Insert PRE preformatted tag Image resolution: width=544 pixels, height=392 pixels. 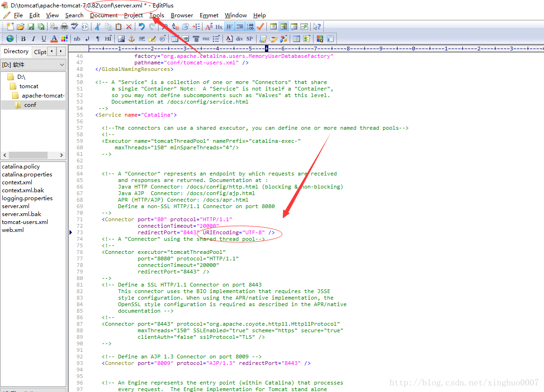click(206, 39)
